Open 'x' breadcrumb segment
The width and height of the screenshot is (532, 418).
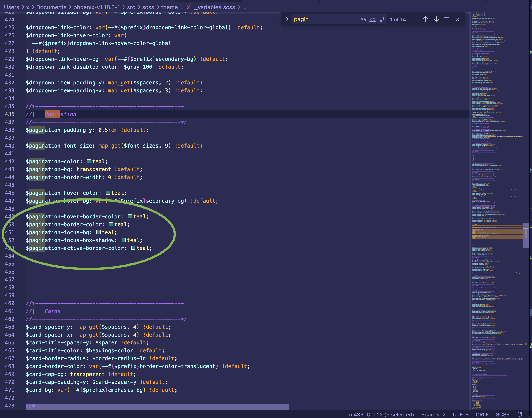click(x=28, y=7)
